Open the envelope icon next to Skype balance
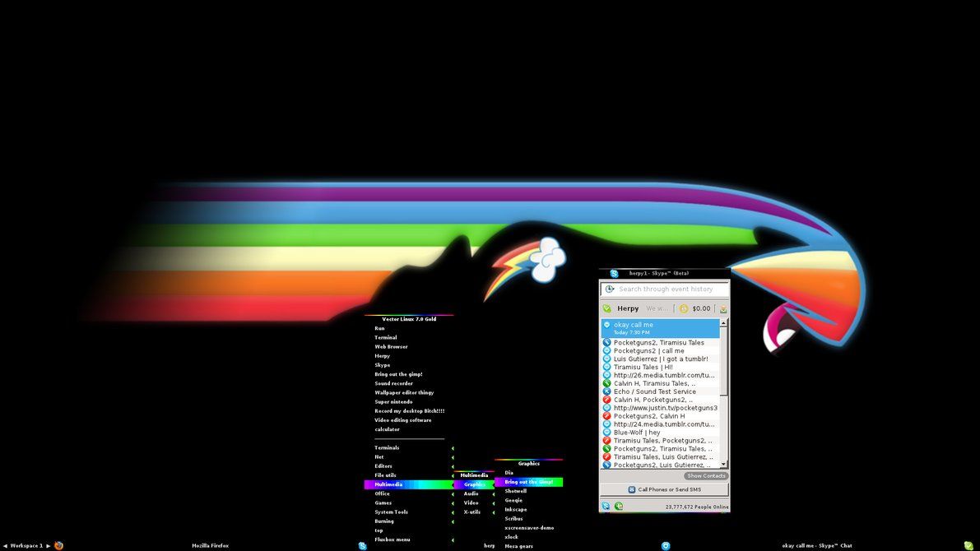Screen dimensions: 980x551 (x=722, y=309)
